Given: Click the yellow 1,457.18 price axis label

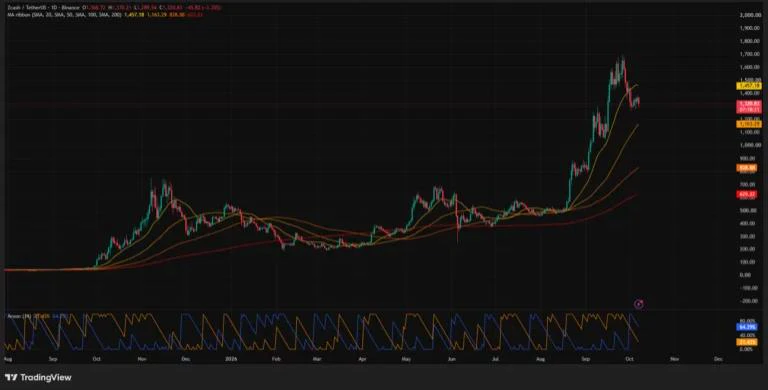Looking at the screenshot, I should click(749, 86).
